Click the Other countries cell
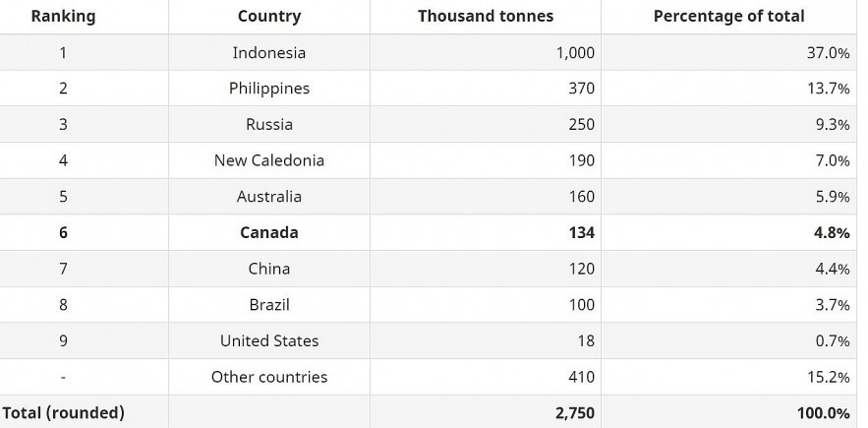The height and width of the screenshot is (428, 868). pyautogui.click(x=269, y=377)
